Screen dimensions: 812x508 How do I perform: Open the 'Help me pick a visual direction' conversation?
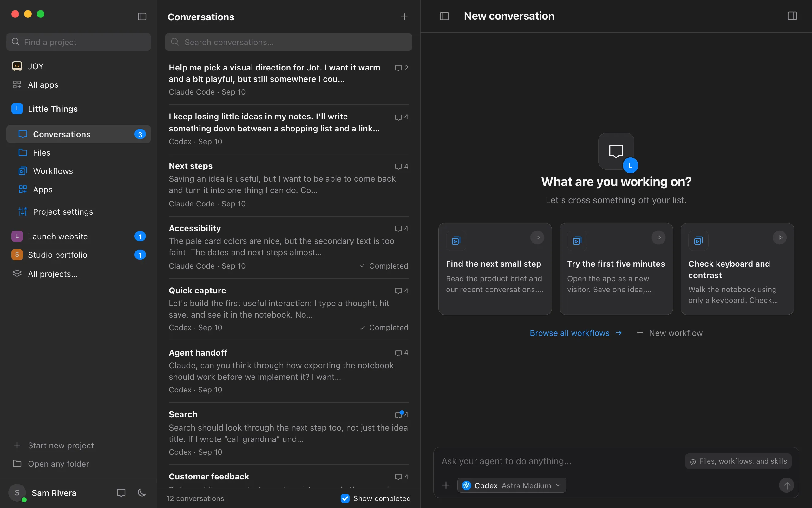tap(289, 80)
